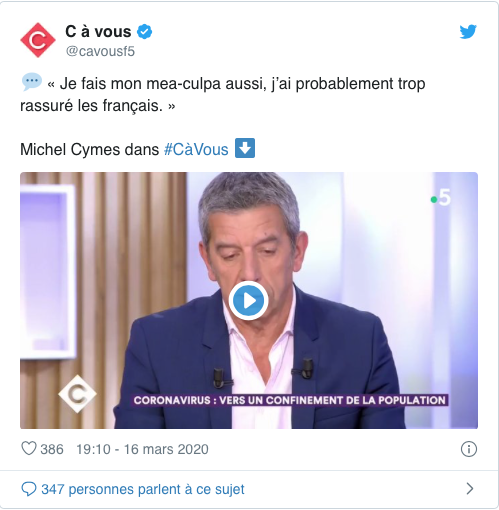Screen dimensions: 499x510
Task: Click the reply speech bubble icon
Action: (29, 489)
